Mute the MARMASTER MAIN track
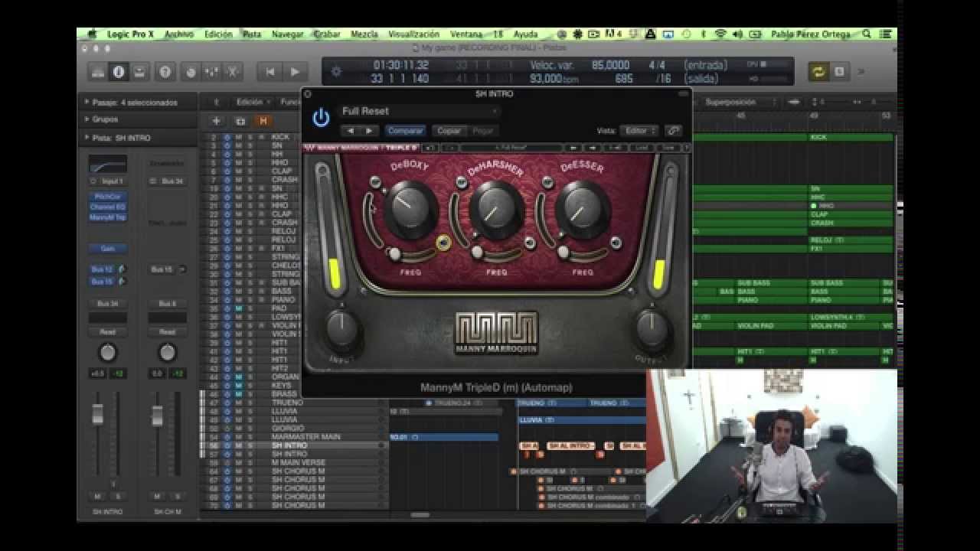980x551 pixels. click(x=238, y=437)
